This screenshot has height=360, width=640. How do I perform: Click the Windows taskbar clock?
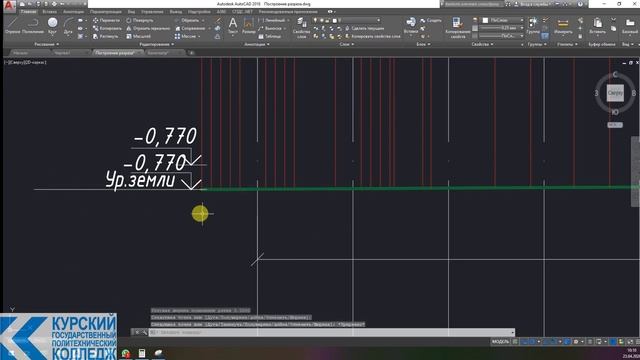coord(631,353)
